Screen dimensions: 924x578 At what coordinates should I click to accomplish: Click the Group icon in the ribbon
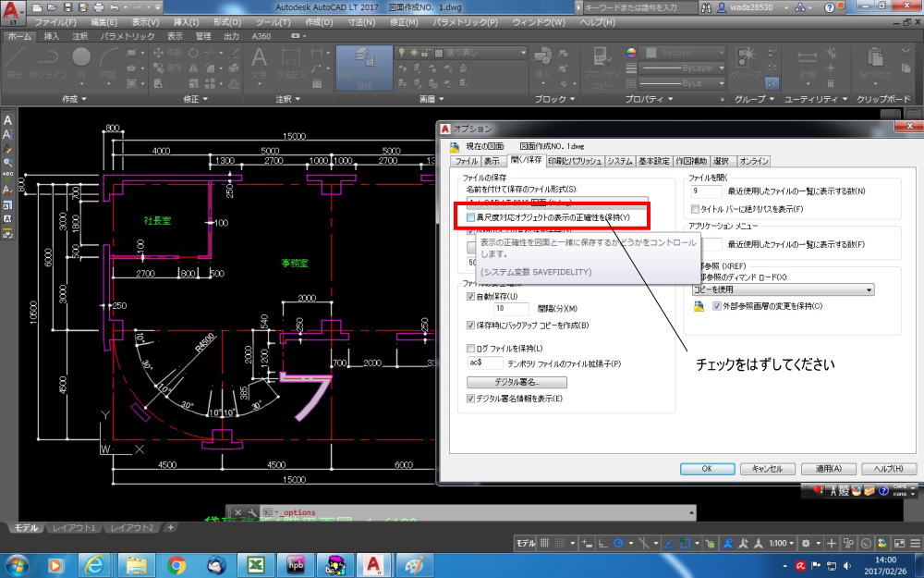[747, 64]
